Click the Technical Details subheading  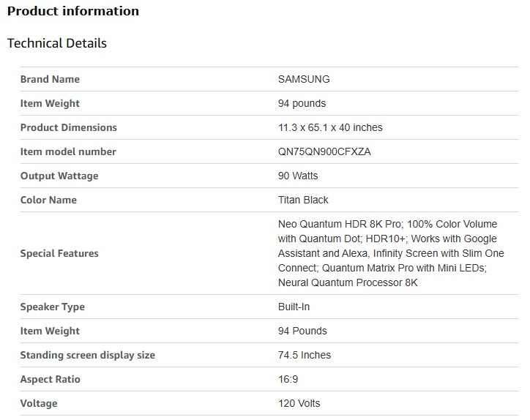pos(57,43)
